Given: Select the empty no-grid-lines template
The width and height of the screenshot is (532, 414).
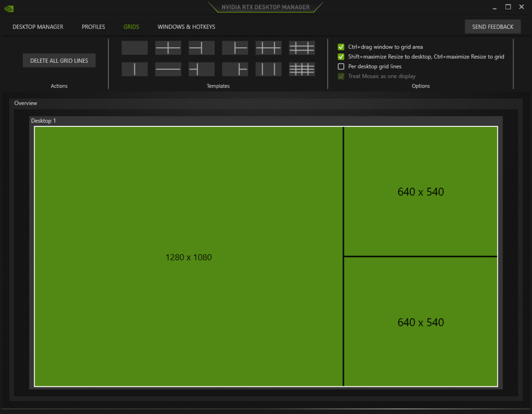Looking at the screenshot, I should 135,48.
